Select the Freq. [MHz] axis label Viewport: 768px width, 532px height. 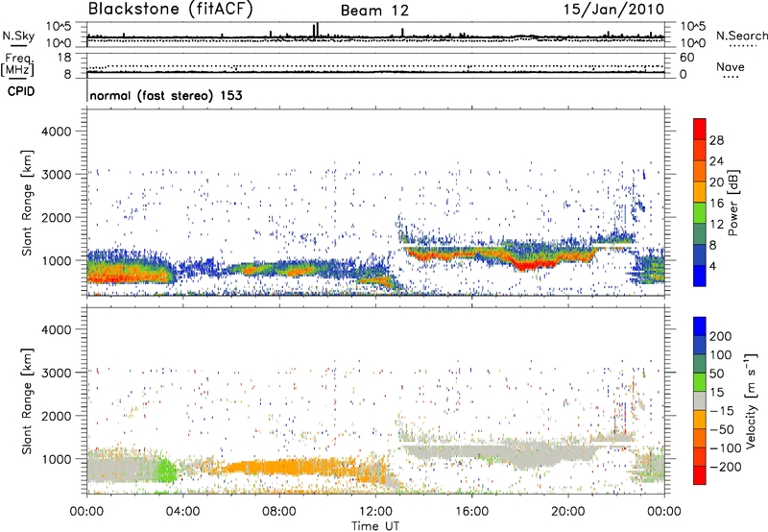click(x=17, y=64)
